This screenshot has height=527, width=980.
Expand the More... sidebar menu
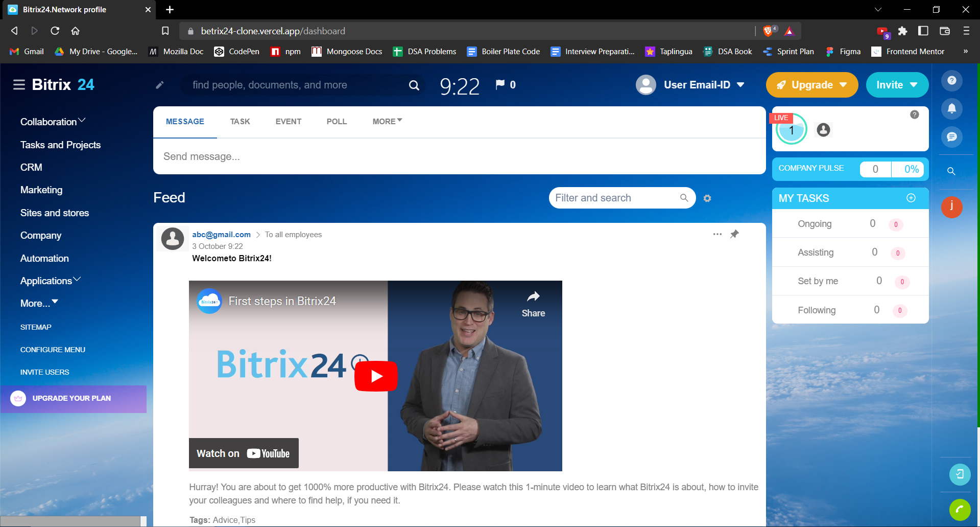pos(39,303)
